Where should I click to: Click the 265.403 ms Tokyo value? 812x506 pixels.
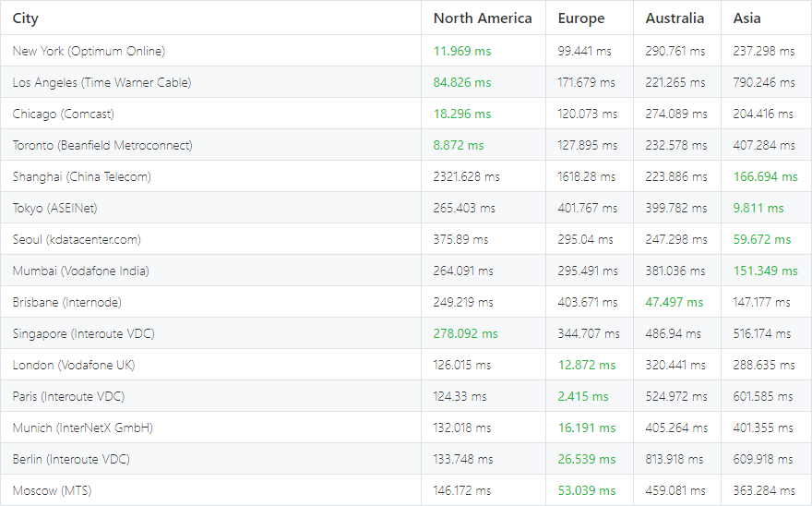(464, 208)
